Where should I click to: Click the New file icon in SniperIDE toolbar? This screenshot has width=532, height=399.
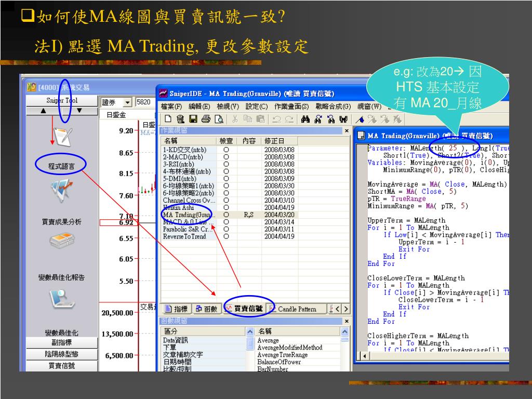[168, 119]
